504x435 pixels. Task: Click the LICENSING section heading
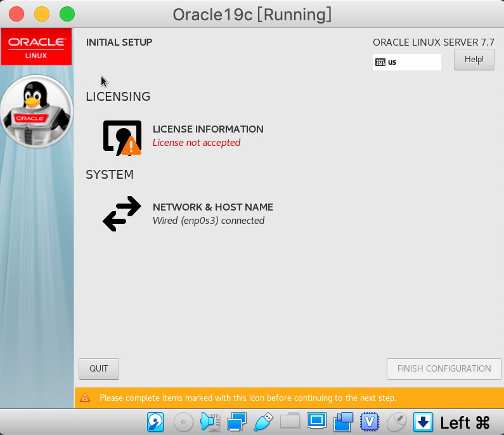pos(118,96)
